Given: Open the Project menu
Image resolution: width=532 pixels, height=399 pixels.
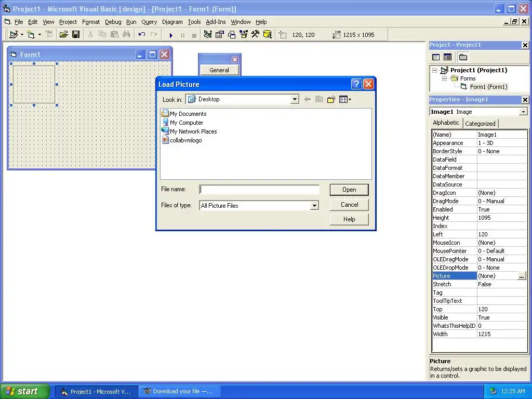Looking at the screenshot, I should [x=68, y=22].
